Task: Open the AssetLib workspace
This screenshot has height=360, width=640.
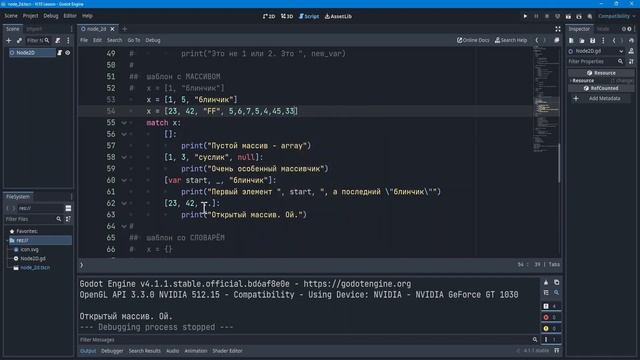Action: coord(338,16)
